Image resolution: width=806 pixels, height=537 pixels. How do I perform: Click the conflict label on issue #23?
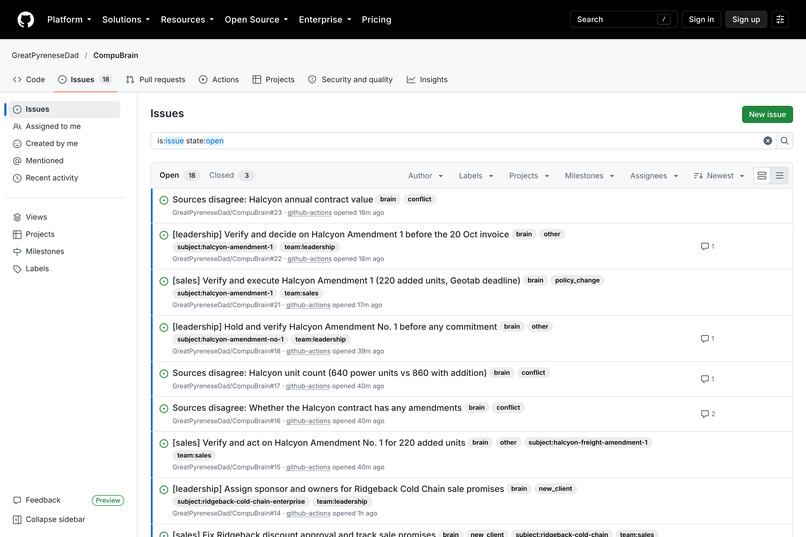pos(419,199)
